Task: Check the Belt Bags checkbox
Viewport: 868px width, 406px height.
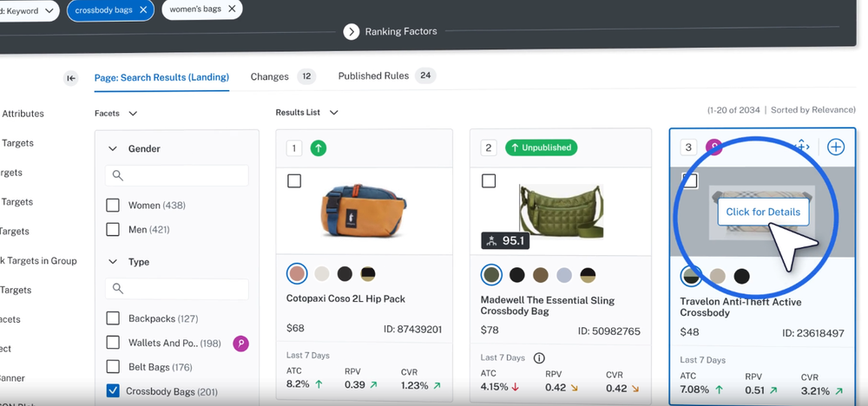Action: (x=113, y=367)
